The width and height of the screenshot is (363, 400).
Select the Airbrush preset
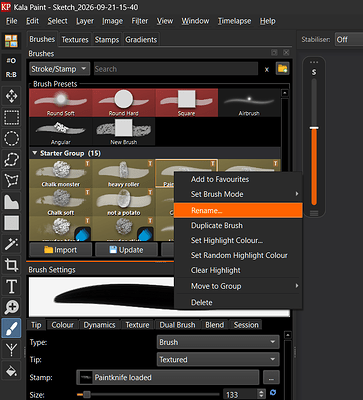coord(249,103)
